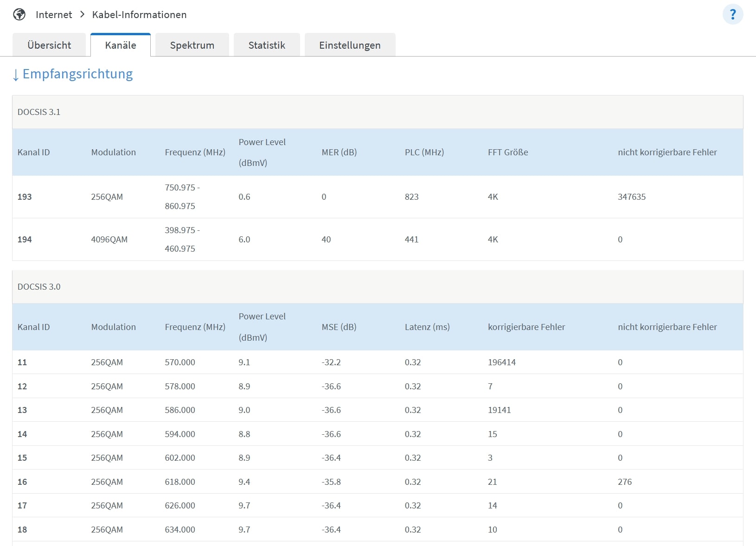Switch to the Spektrum tab
The width and height of the screenshot is (756, 546).
(x=192, y=45)
